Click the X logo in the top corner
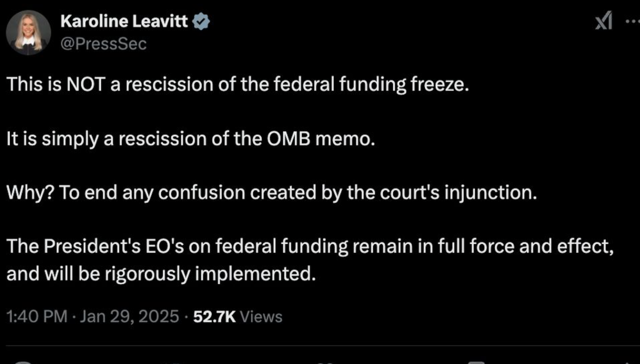This screenshot has height=364, width=640. 604,21
